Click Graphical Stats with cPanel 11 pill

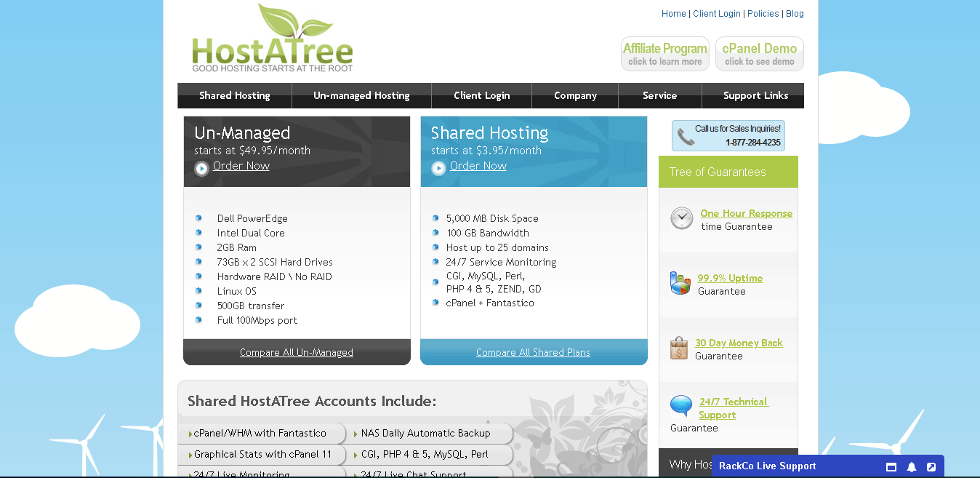click(261, 454)
